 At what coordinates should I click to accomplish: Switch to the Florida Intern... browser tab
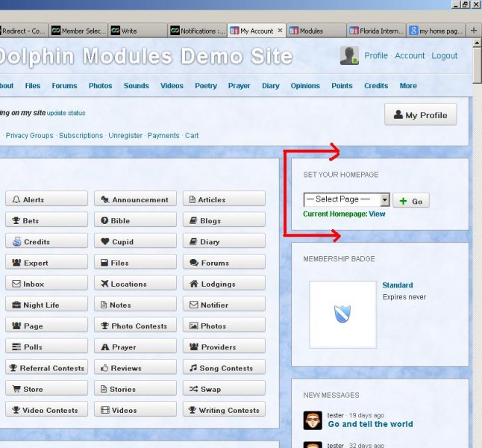click(x=375, y=31)
